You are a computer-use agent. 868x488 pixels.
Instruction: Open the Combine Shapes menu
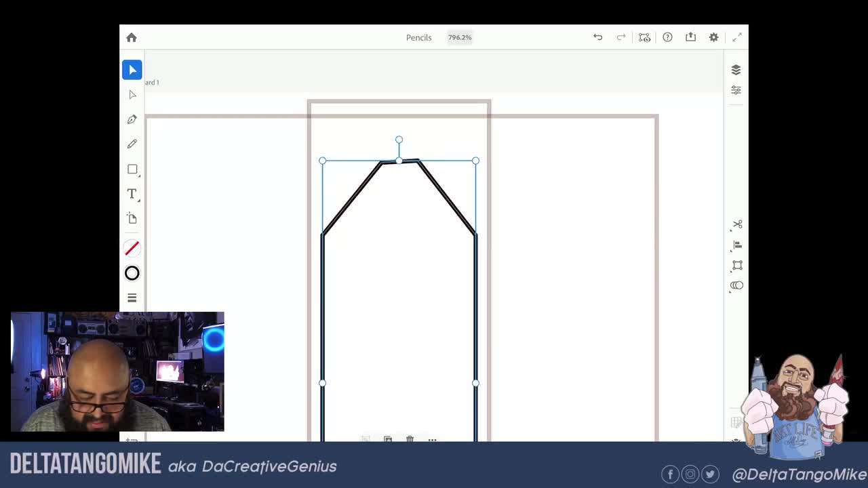point(736,285)
